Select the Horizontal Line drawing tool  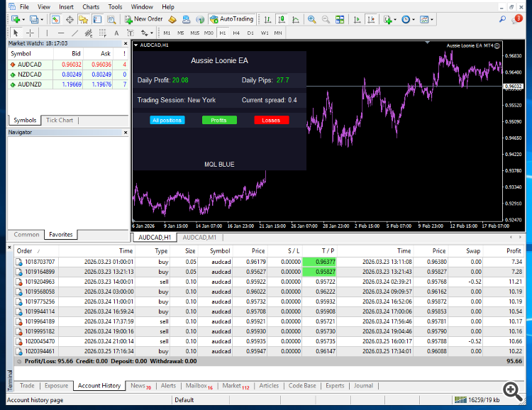point(61,33)
